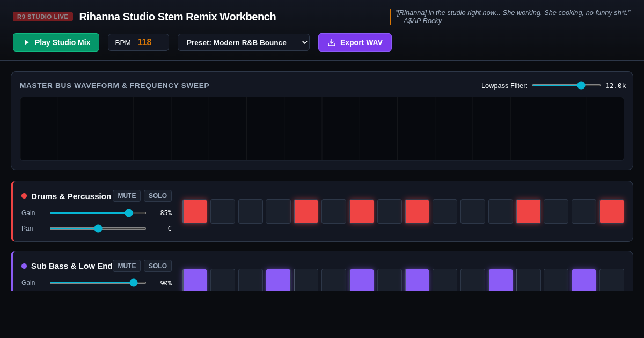
Task: Click the C pan value for Drums
Action: click(170, 229)
